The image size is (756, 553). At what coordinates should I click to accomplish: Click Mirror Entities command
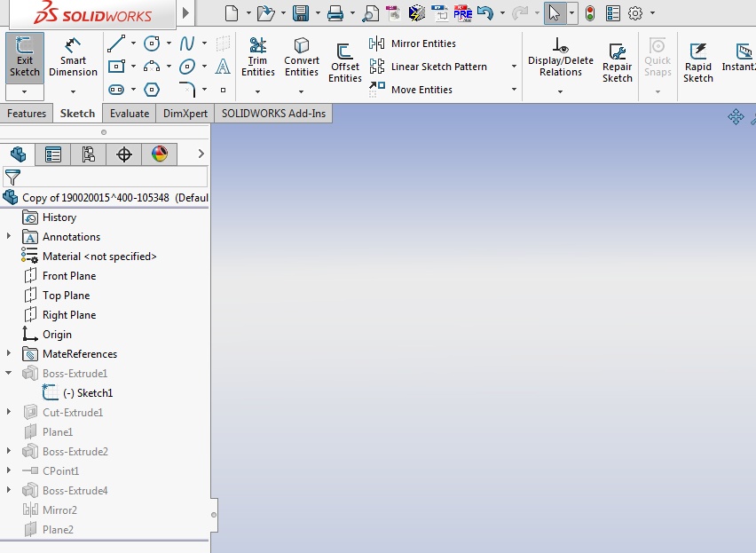coord(413,43)
